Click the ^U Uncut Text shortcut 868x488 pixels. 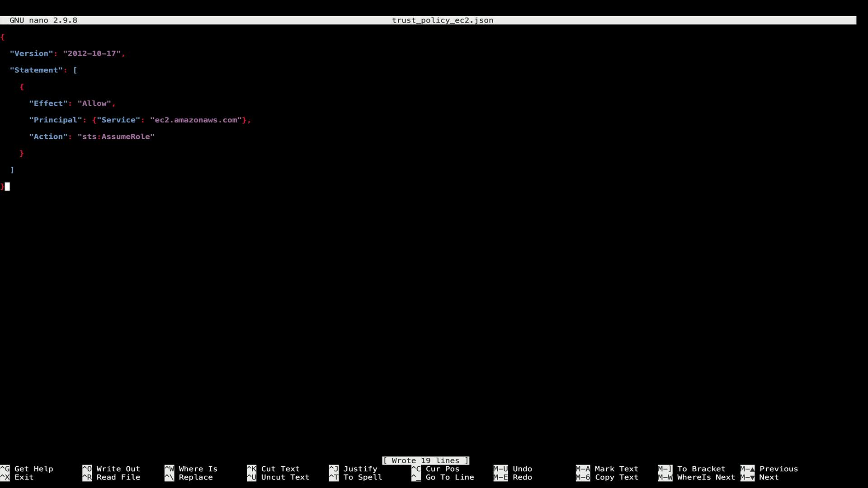pos(278,477)
